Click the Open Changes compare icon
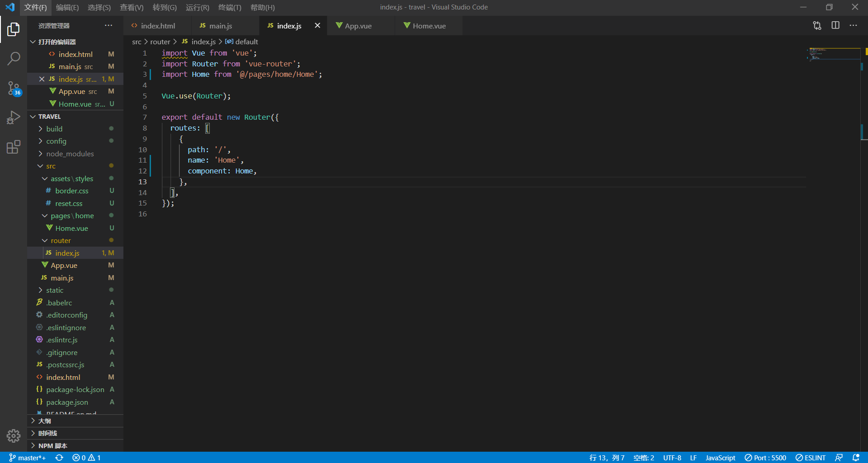 (817, 26)
